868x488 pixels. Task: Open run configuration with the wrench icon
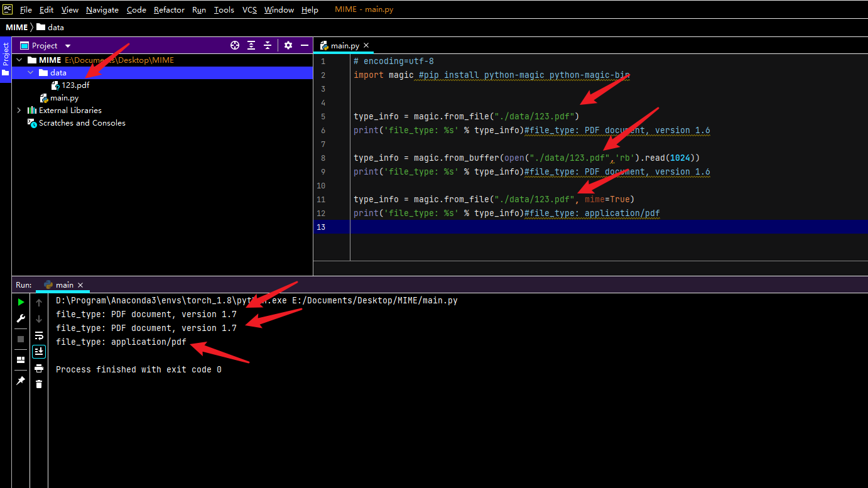pyautogui.click(x=21, y=318)
